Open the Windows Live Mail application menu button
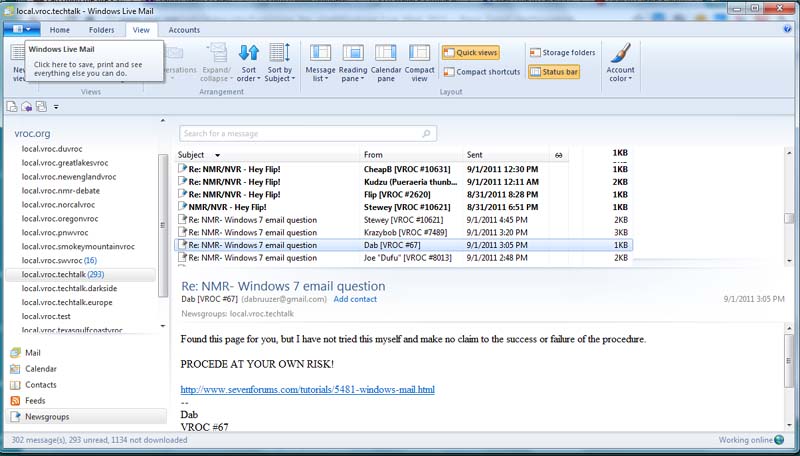 point(21,29)
